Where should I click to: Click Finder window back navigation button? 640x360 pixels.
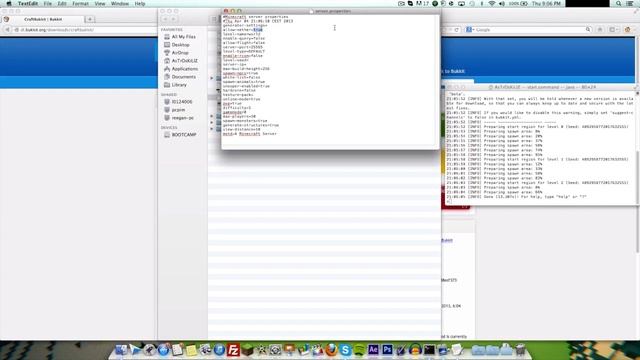pyautogui.click(x=165, y=19)
